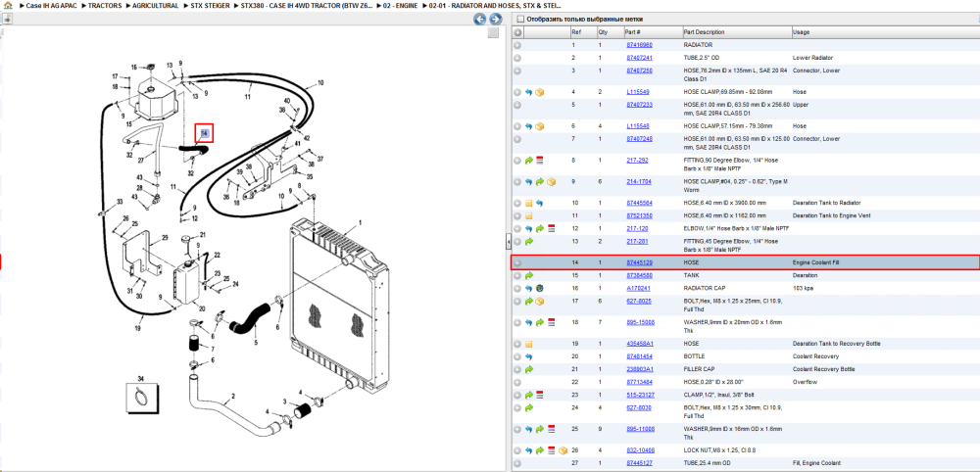This screenshot has height=472, width=980.
Task: Go to the catalog home icon
Action: (8, 5)
